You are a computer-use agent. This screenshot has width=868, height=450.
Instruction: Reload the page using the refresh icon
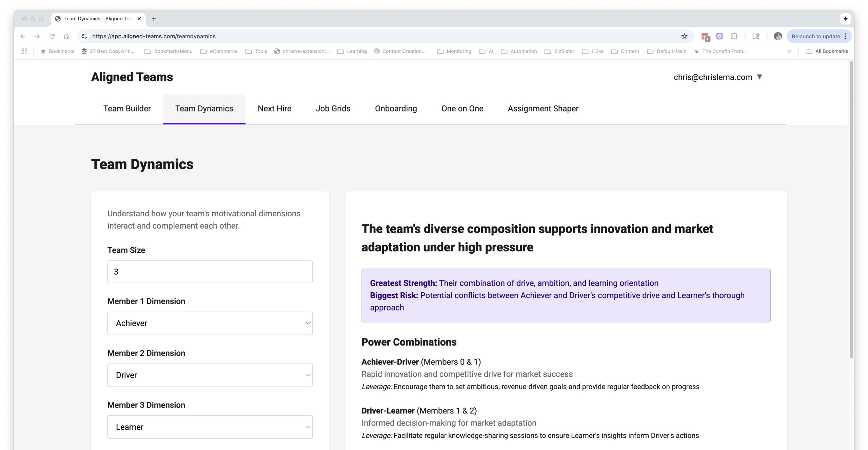tap(52, 36)
